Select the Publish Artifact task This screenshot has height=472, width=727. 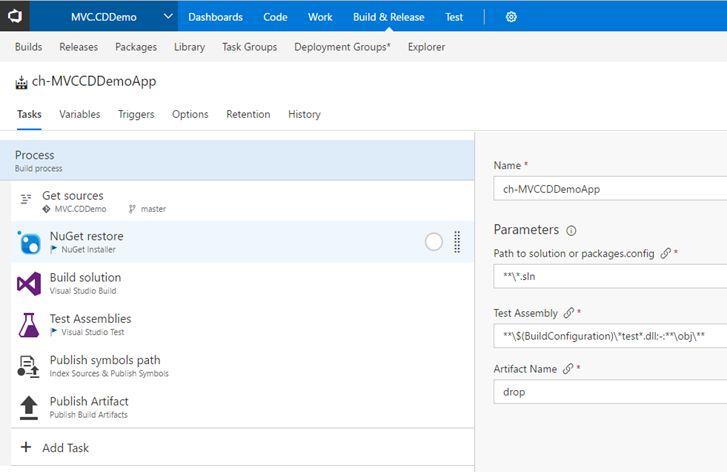tap(242, 407)
